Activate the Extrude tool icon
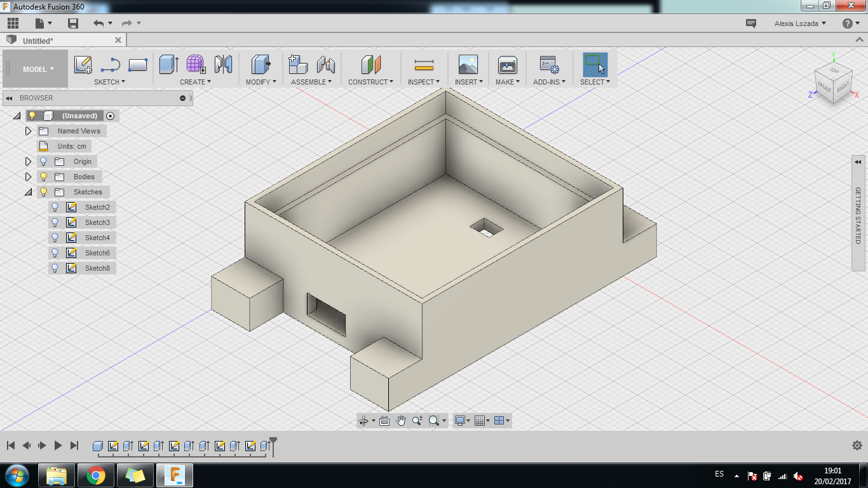The height and width of the screenshot is (488, 868). (x=168, y=64)
